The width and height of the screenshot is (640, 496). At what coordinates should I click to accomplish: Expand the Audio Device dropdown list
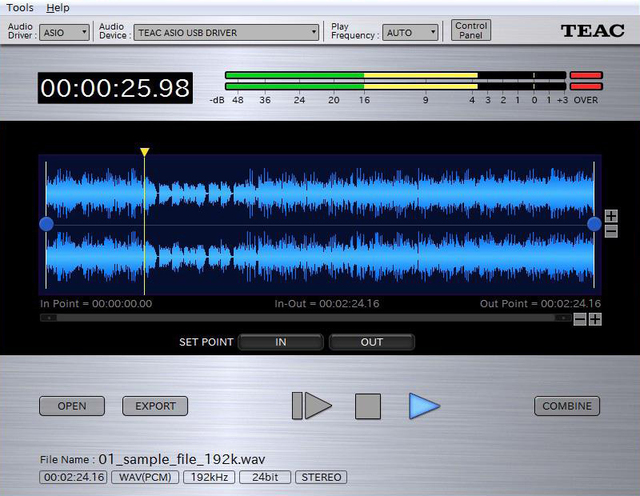[x=226, y=32]
